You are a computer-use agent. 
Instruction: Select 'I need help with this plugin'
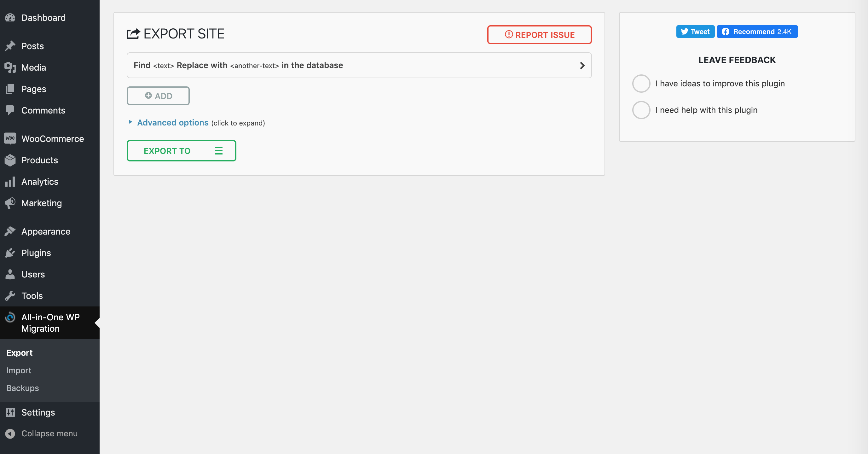click(641, 110)
